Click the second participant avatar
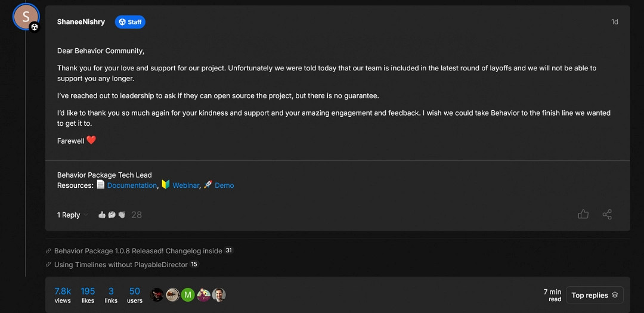This screenshot has width=644, height=313. (172, 295)
